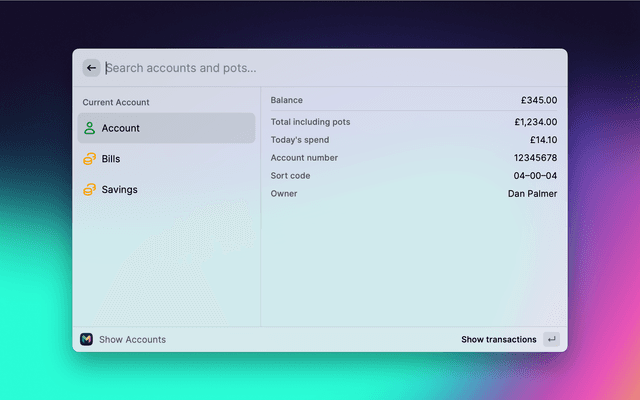
Task: Select the Account list row
Action: point(166,128)
